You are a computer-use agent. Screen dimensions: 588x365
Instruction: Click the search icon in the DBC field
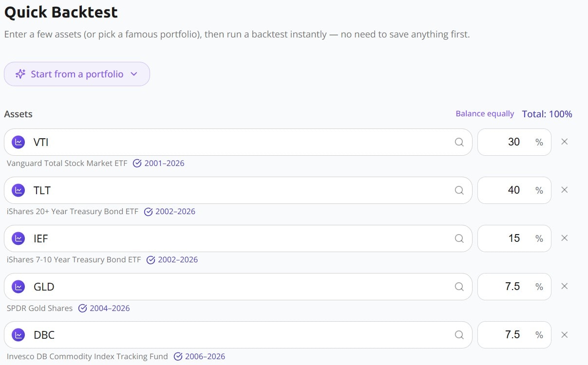click(459, 335)
